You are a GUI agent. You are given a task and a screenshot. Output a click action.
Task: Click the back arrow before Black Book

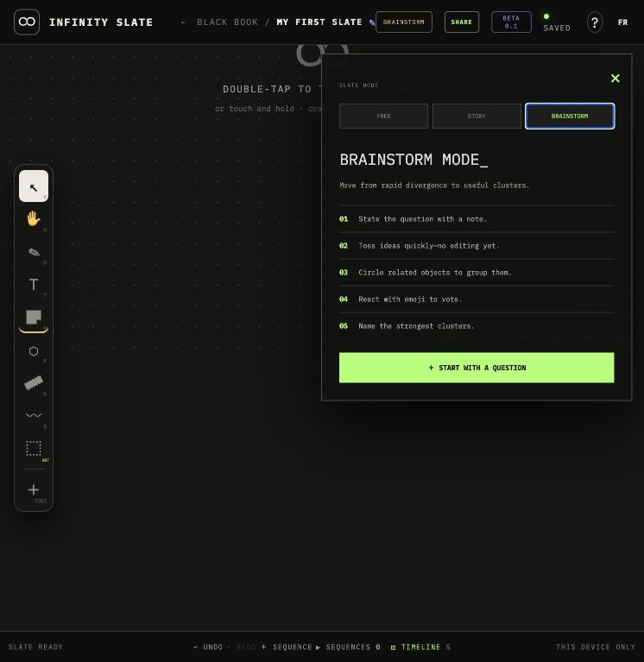[x=183, y=22]
